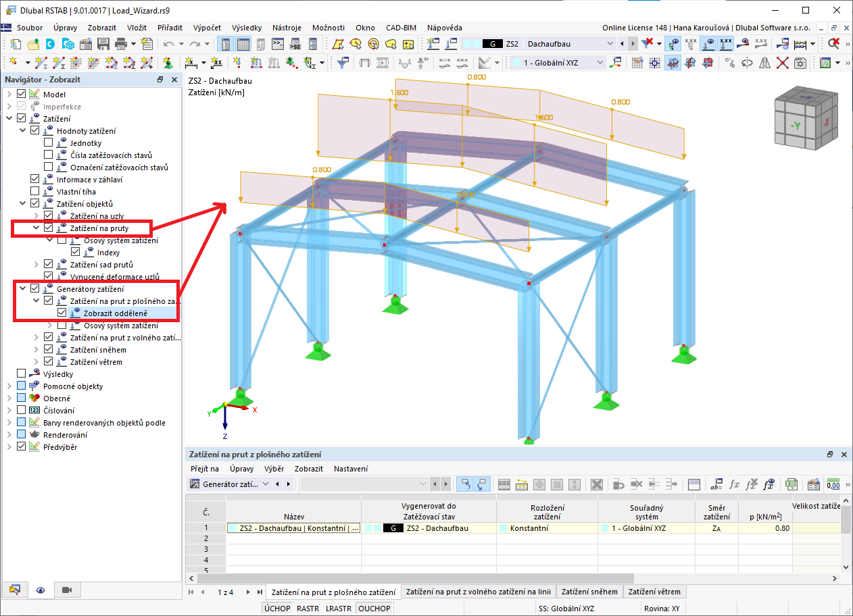853x616 pixels.
Task: Click the view cube orientation widget
Action: pos(806,120)
